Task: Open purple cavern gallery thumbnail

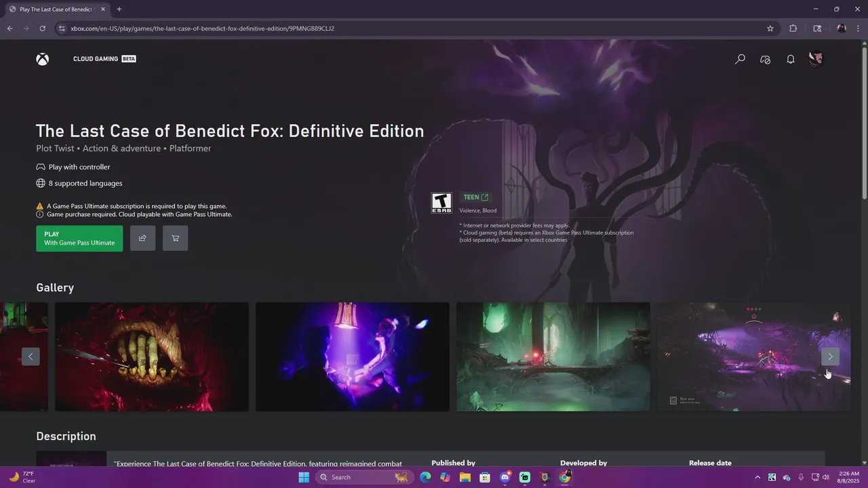Action: pyautogui.click(x=753, y=357)
